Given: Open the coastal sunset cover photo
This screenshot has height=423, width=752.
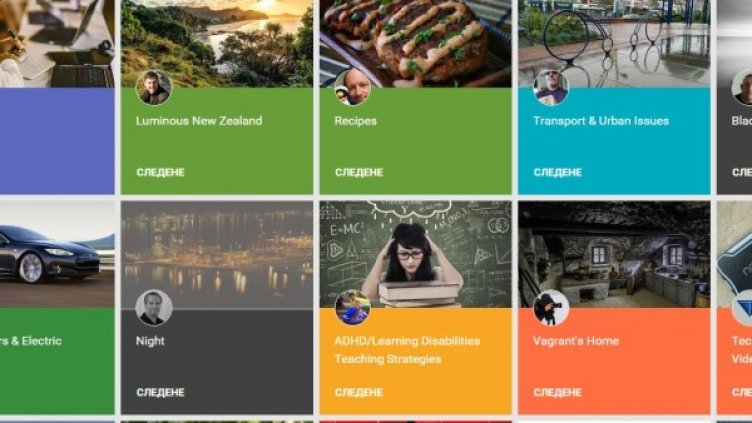Looking at the screenshot, I should click(x=217, y=43).
